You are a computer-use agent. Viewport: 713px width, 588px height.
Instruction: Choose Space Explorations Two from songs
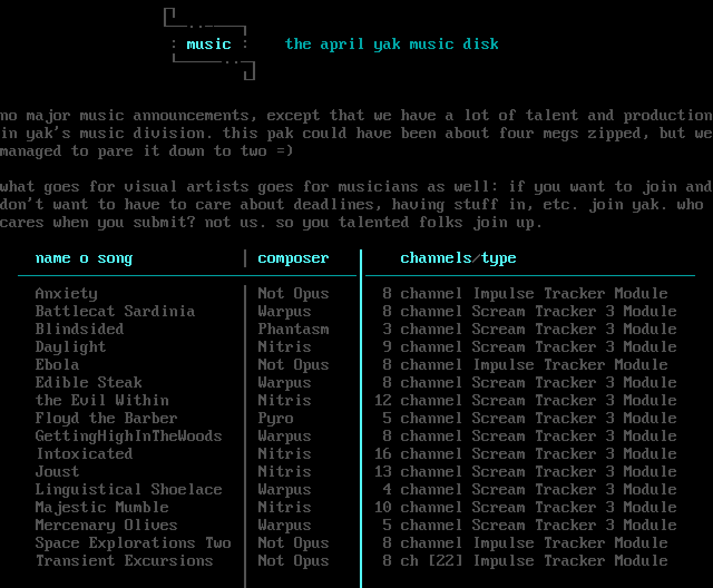point(133,543)
